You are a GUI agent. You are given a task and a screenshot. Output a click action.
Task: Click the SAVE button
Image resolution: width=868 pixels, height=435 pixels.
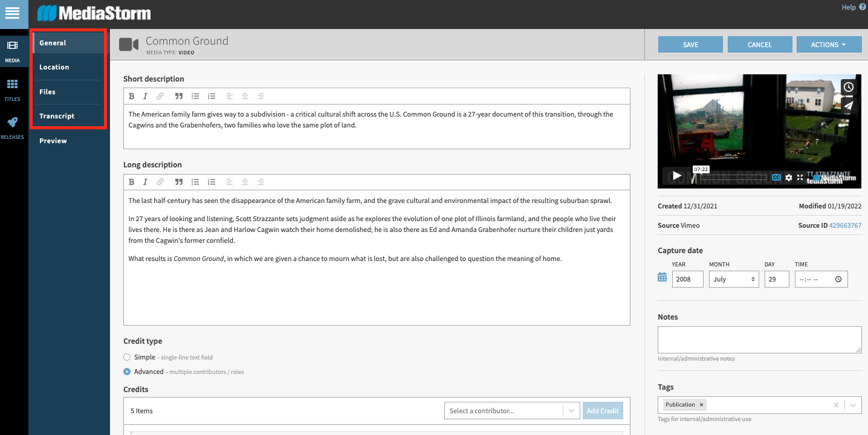click(690, 44)
